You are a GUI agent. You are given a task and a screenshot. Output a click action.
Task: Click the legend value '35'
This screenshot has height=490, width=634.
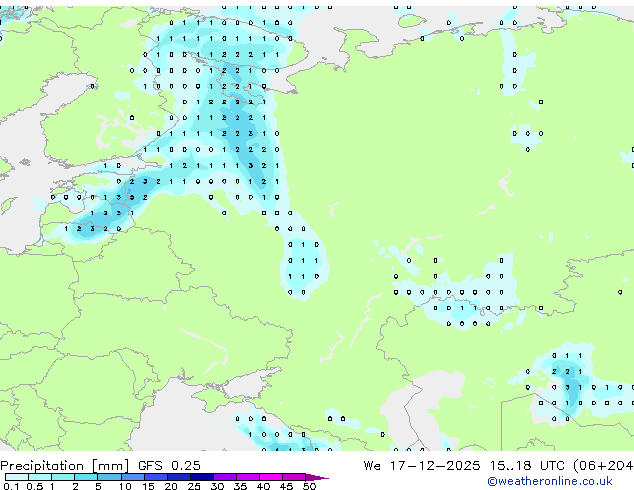coord(241,486)
